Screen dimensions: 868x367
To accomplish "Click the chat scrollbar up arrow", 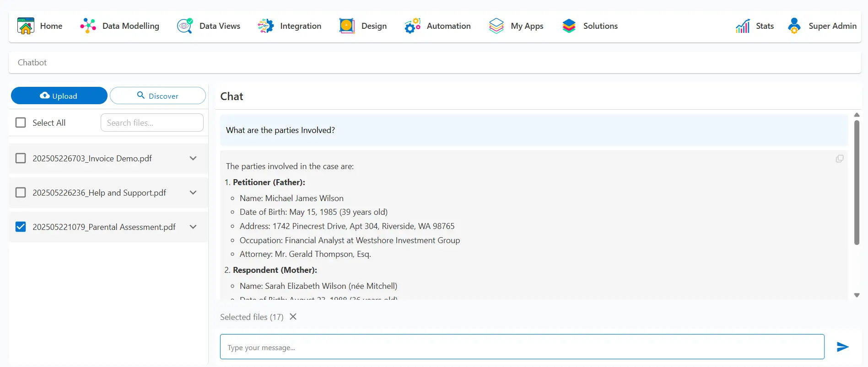I will point(857,115).
